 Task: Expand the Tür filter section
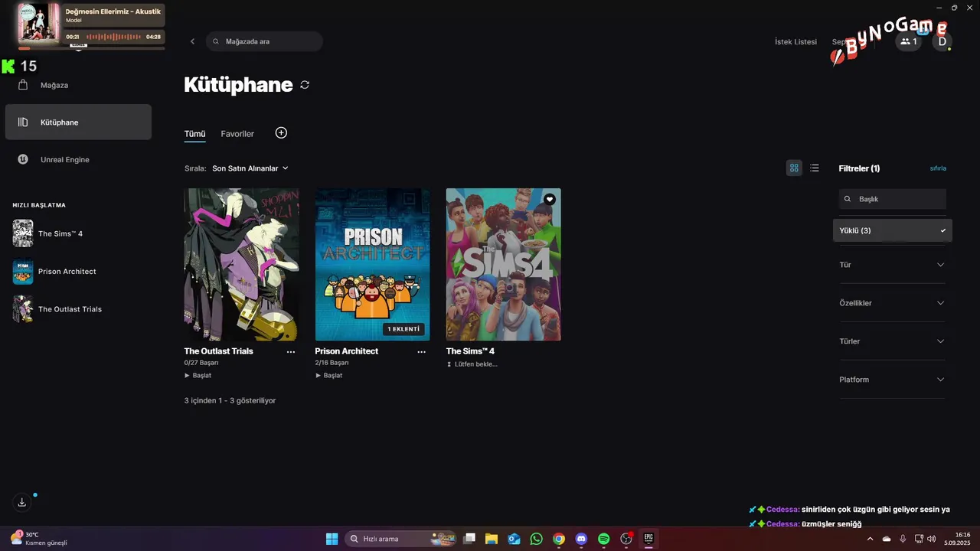tap(893, 265)
